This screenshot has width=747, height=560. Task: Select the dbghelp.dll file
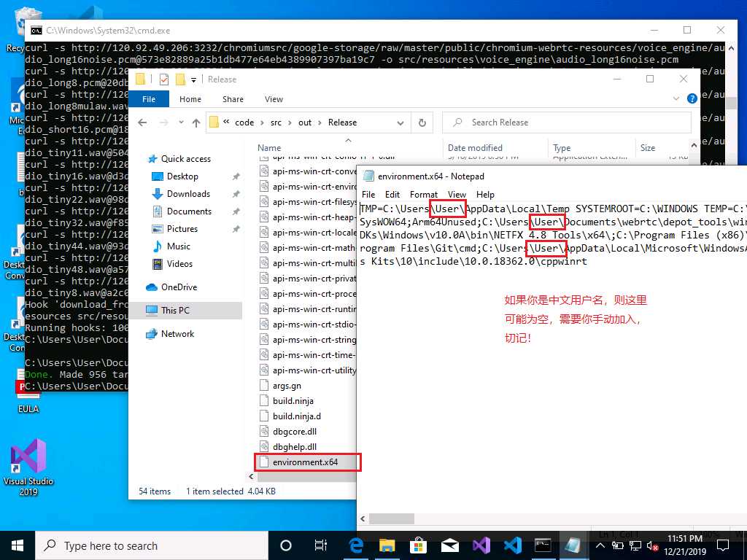tap(295, 447)
